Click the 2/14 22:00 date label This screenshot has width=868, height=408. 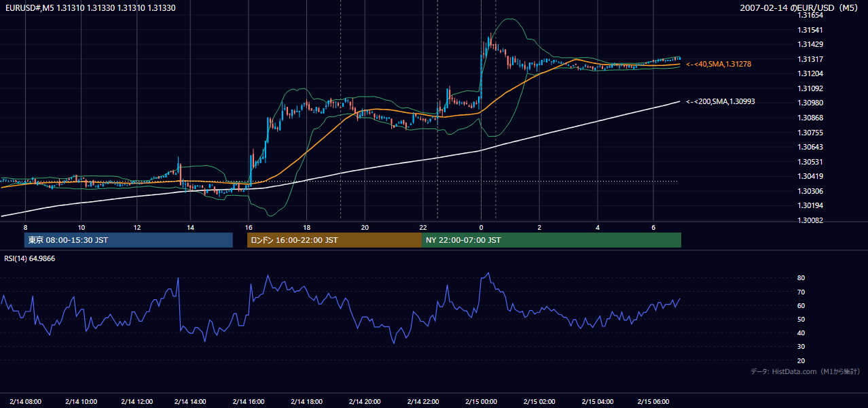tap(422, 401)
